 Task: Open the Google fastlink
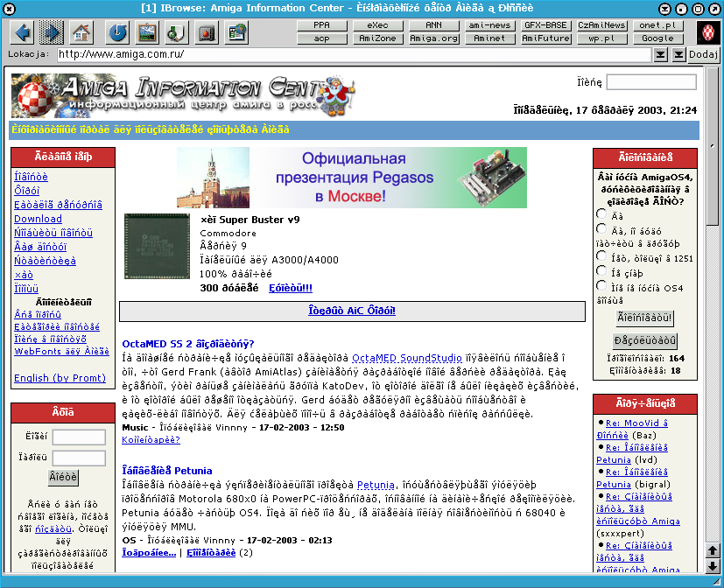658,38
